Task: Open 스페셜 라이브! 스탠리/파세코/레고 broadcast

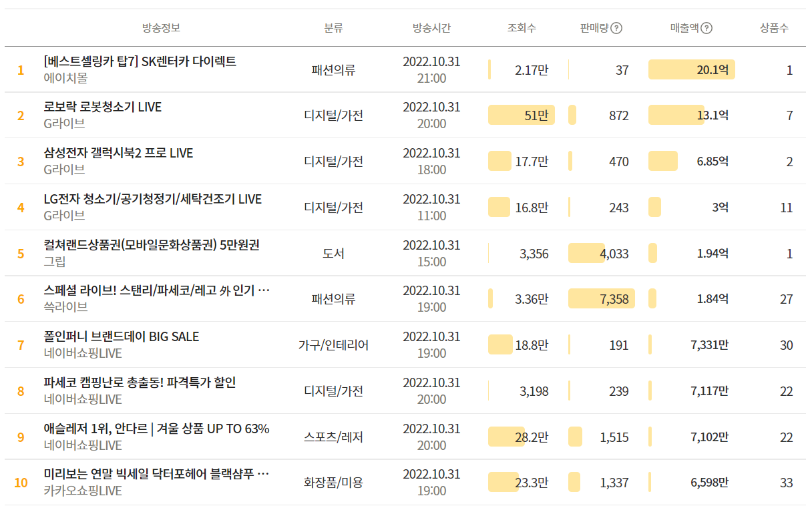Action: (x=157, y=290)
